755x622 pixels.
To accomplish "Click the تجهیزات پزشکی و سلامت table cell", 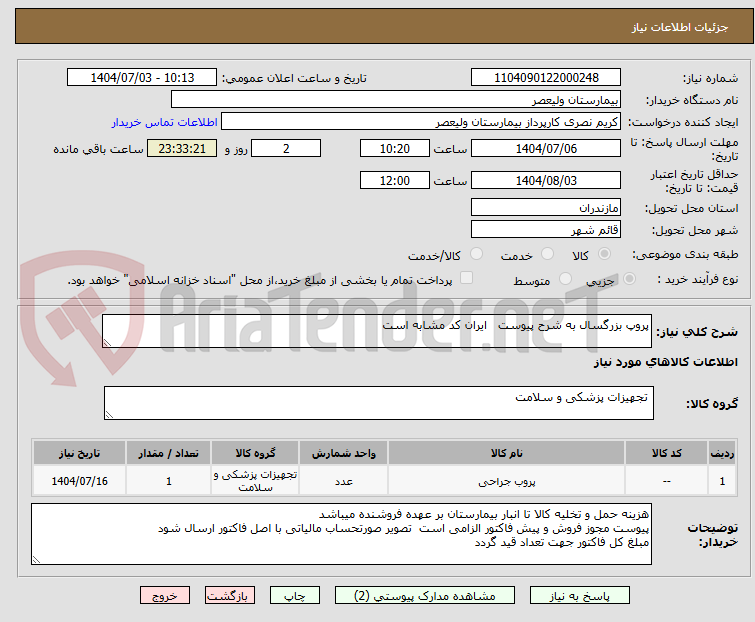I will pyautogui.click(x=255, y=481).
